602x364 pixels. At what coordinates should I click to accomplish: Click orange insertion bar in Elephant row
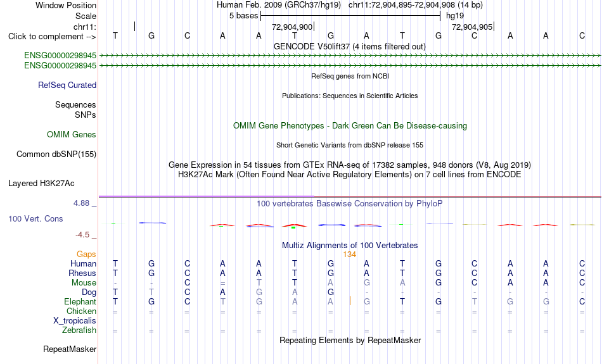click(350, 301)
